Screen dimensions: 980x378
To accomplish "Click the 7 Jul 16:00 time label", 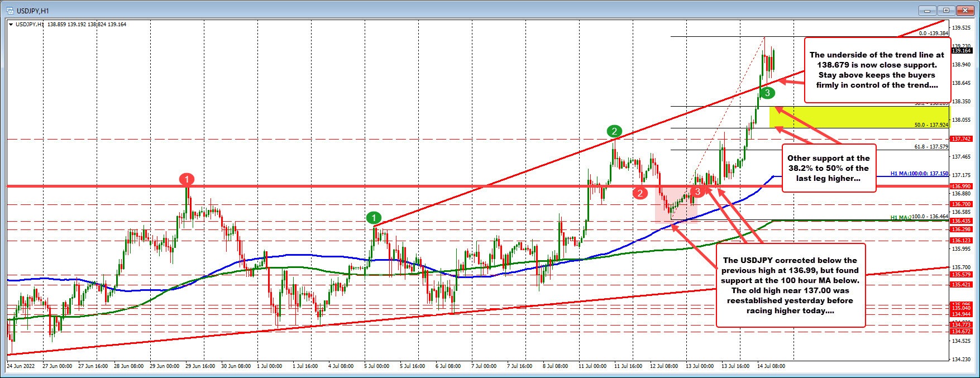I will [521, 366].
